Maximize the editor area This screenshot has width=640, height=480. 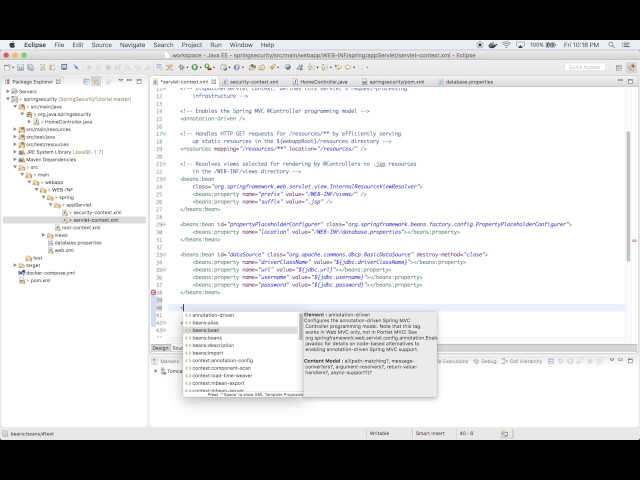tap(630, 81)
